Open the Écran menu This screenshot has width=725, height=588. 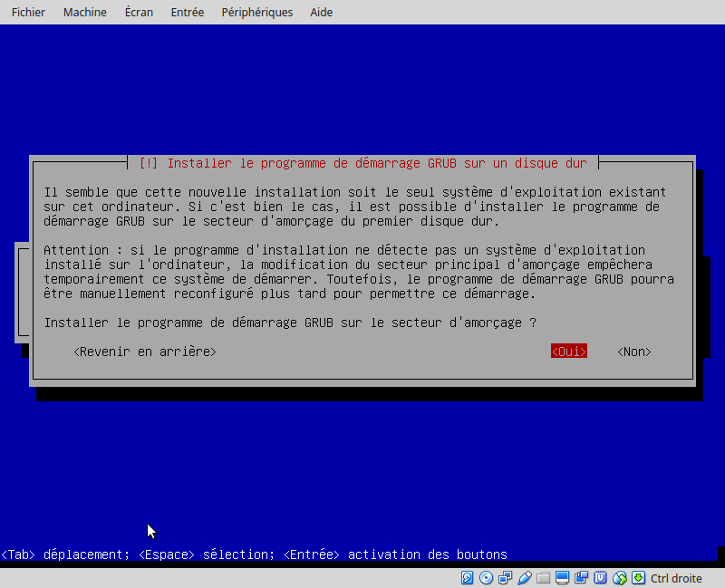[x=139, y=12]
